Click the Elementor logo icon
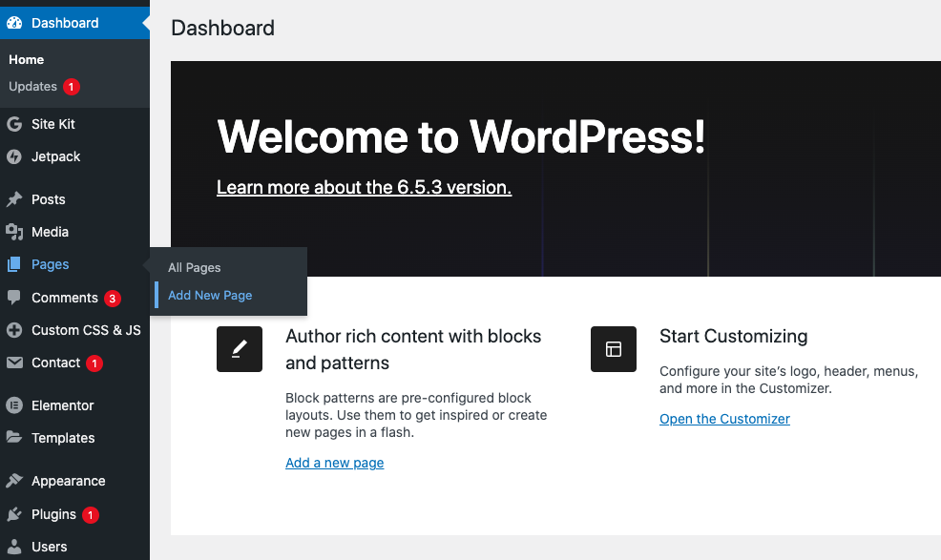Image resolution: width=941 pixels, height=560 pixels. pos(14,405)
